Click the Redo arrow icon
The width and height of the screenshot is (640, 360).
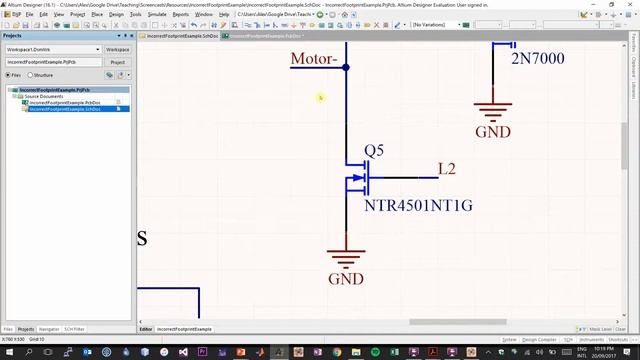click(203, 25)
